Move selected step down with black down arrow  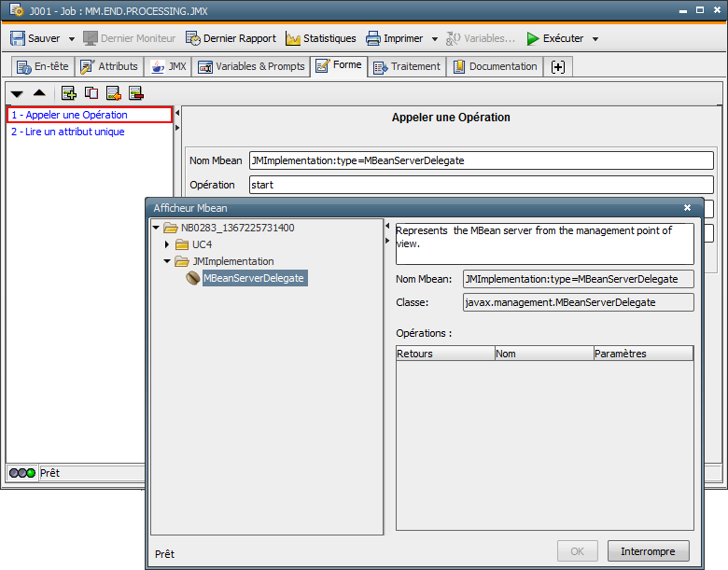tap(17, 93)
